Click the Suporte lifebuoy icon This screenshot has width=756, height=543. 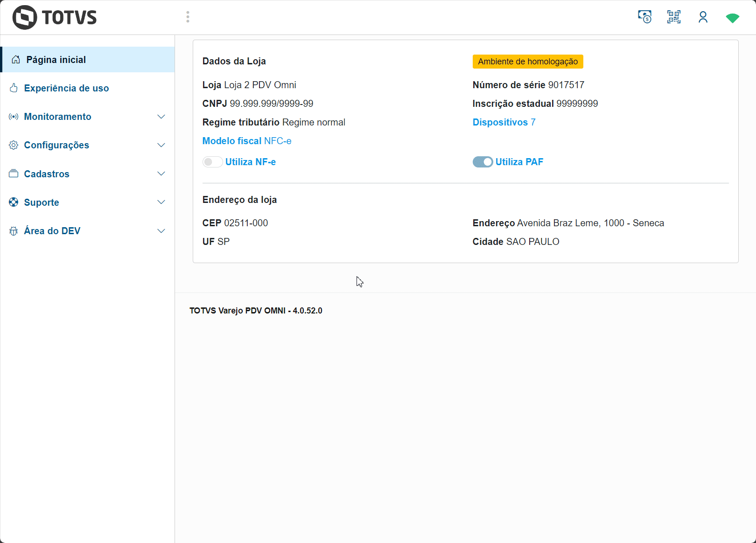point(14,202)
